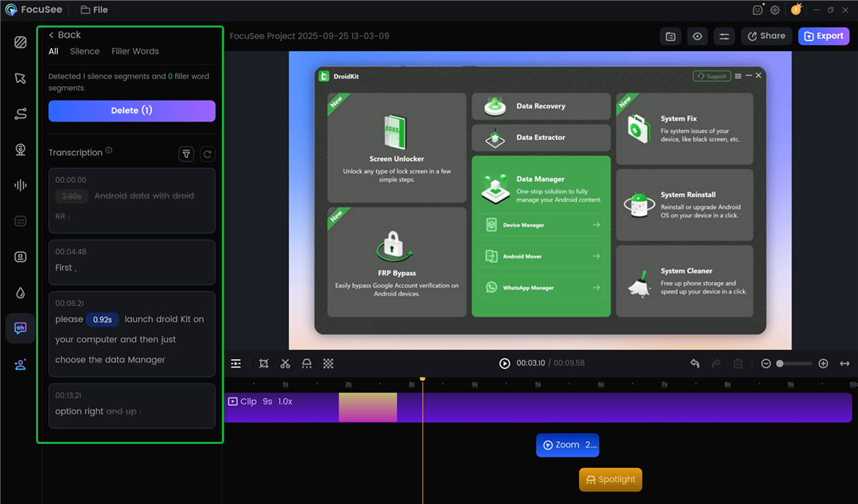Open the audio waveform panel
This screenshot has width=858, height=504.
20,185
